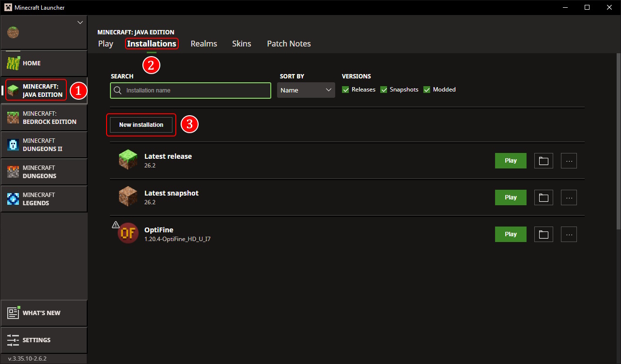Viewport: 621px width, 364px height.
Task: Click the grass block icon of Latest release
Action: pos(128,160)
